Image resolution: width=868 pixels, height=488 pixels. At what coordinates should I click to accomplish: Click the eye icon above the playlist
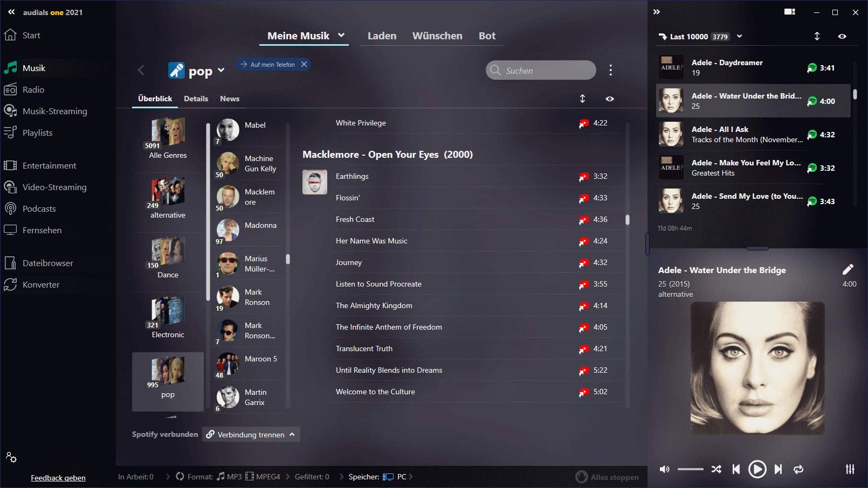click(842, 37)
